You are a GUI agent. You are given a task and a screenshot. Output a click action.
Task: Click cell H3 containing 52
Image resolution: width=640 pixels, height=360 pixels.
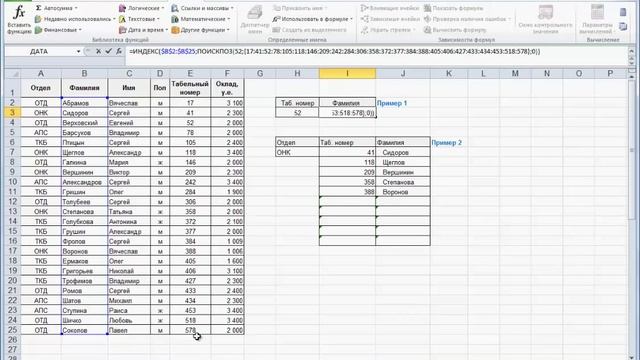click(298, 113)
